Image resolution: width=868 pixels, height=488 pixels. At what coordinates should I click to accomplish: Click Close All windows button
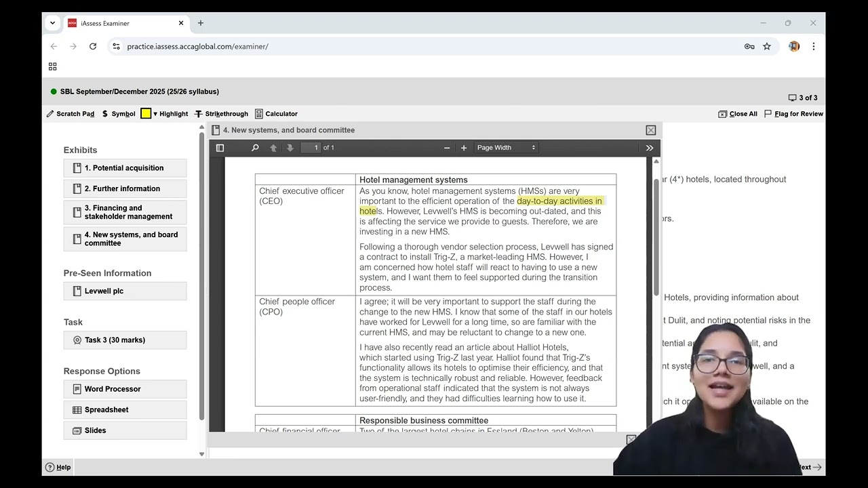[x=738, y=114]
